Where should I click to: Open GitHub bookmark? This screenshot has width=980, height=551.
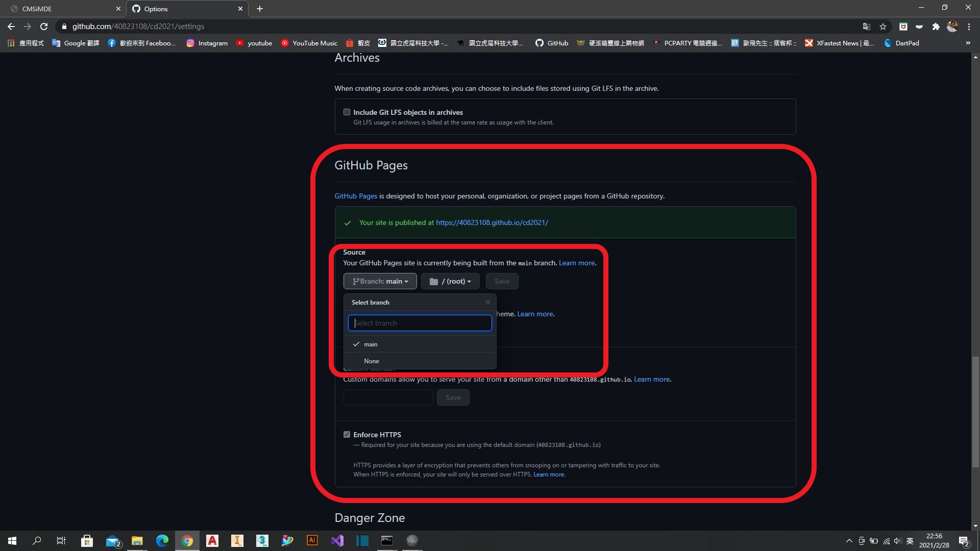552,43
